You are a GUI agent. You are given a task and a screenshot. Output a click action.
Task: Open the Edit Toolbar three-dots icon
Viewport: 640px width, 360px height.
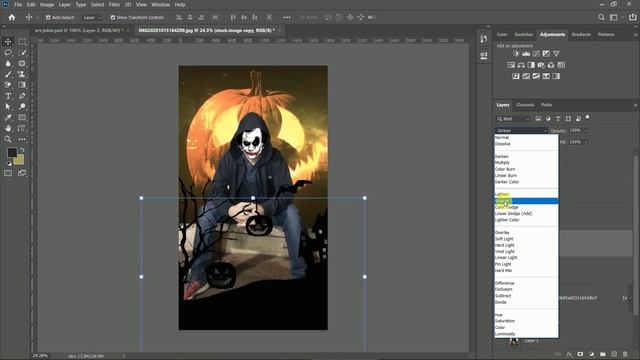(x=22, y=139)
